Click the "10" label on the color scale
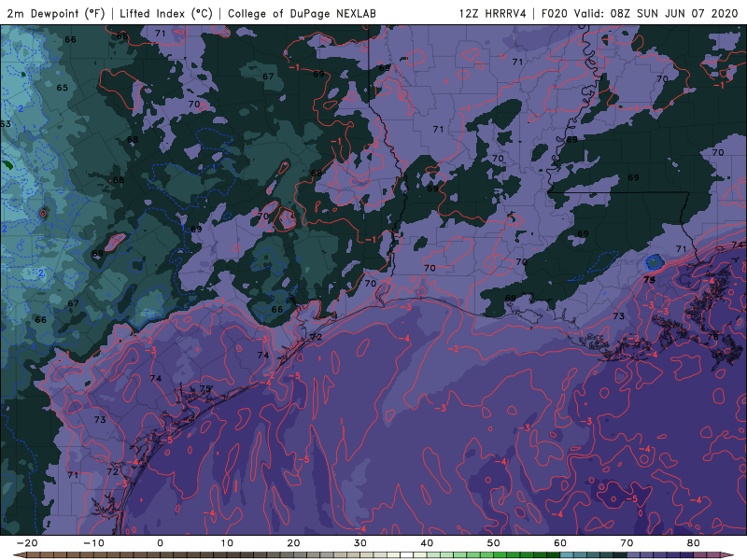 (227, 543)
